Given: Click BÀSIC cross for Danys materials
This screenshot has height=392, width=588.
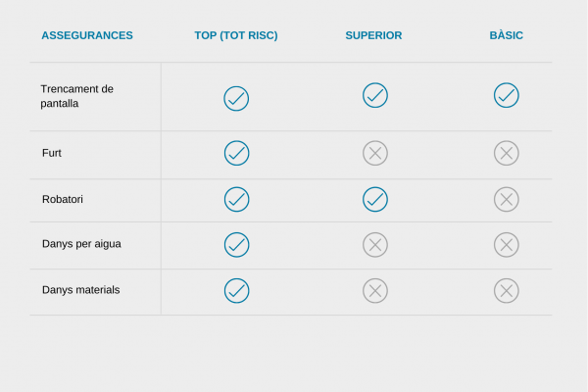Looking at the screenshot, I should [507, 291].
